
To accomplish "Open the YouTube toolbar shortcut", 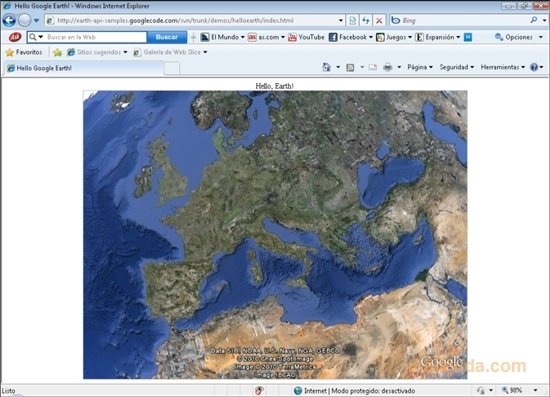I will tap(306, 37).
